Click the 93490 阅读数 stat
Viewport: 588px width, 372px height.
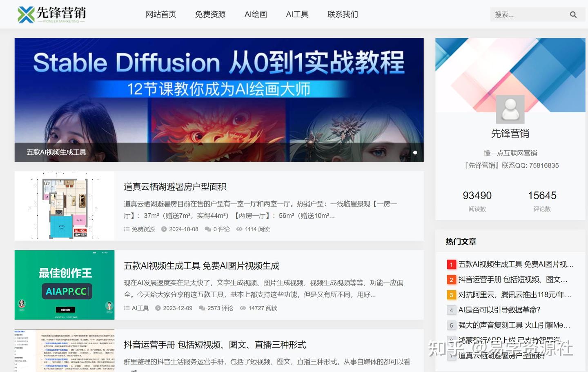pyautogui.click(x=477, y=201)
